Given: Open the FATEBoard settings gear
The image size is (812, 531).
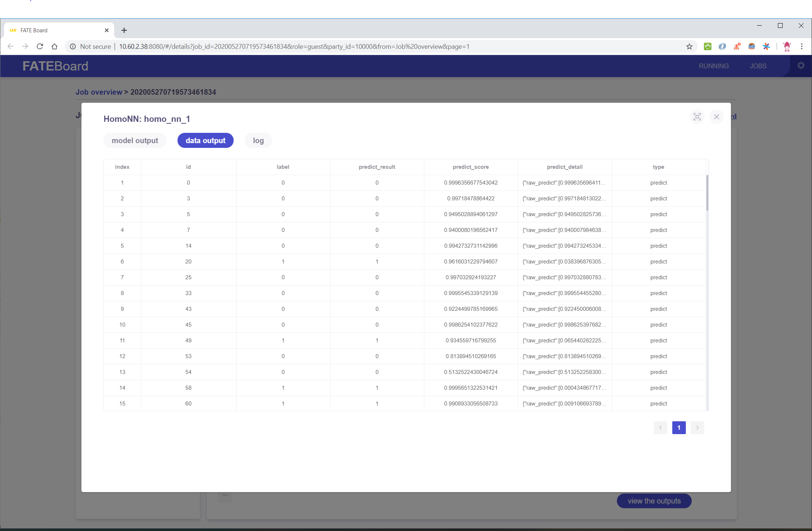Looking at the screenshot, I should tap(801, 66).
